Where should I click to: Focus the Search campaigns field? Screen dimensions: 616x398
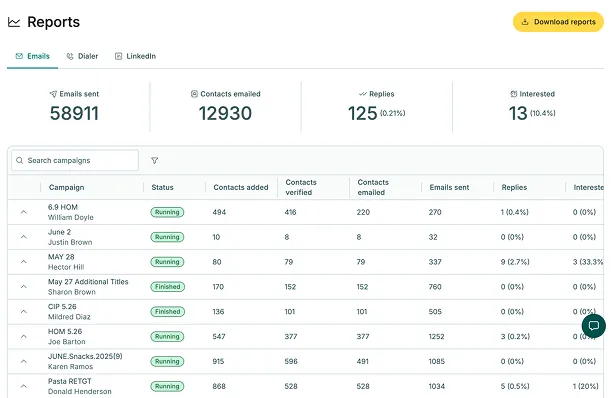click(75, 160)
